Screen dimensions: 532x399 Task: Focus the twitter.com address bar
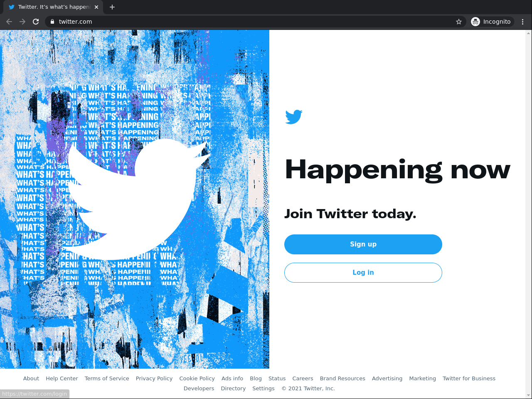click(249, 22)
